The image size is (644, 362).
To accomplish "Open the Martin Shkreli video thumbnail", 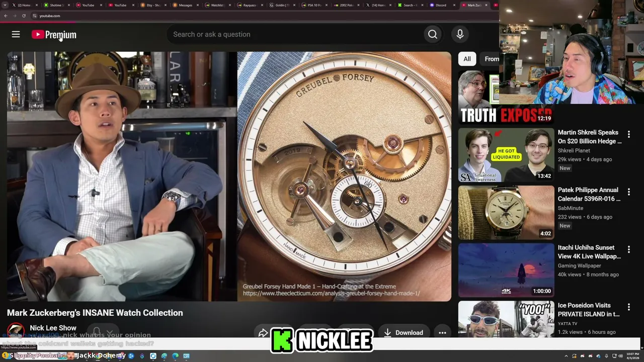I will [x=506, y=155].
